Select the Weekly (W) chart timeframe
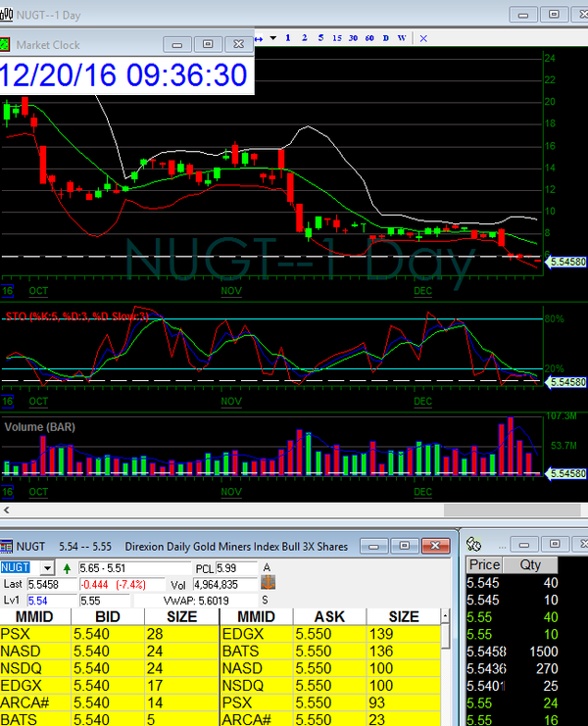 click(x=402, y=38)
